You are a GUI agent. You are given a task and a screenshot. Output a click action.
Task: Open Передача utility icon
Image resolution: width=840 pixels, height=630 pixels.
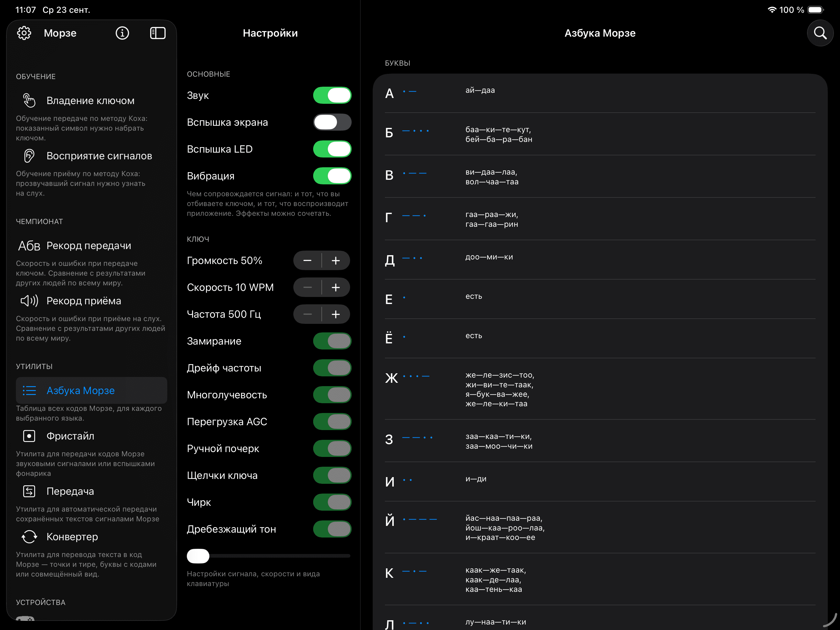(29, 491)
